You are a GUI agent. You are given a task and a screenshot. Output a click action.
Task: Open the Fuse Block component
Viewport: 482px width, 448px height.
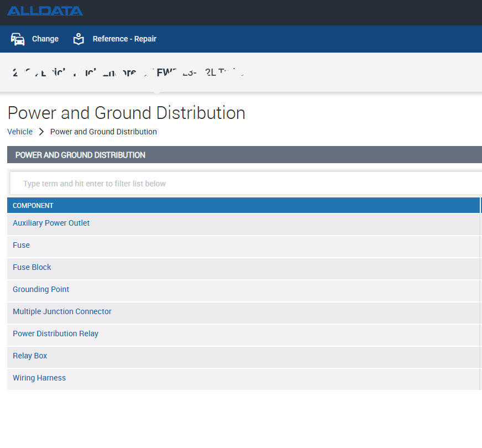[32, 268]
